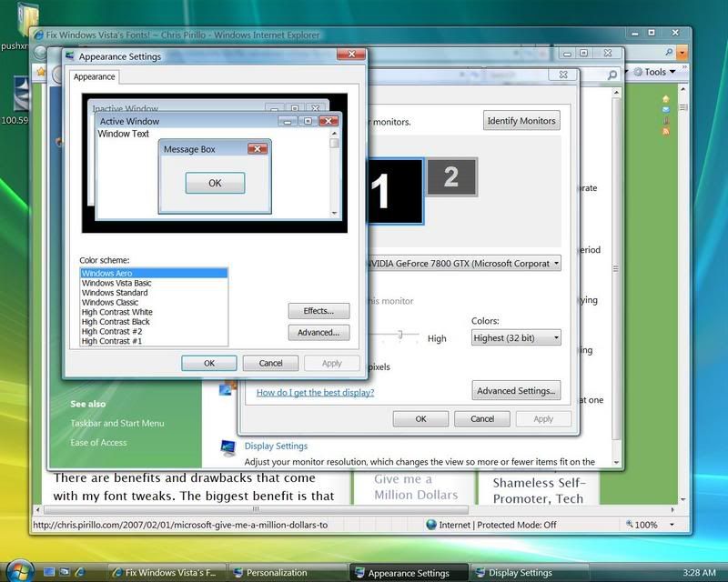Open the Display Settings link in Personalization
The width and height of the screenshot is (728, 582).
pos(276,446)
